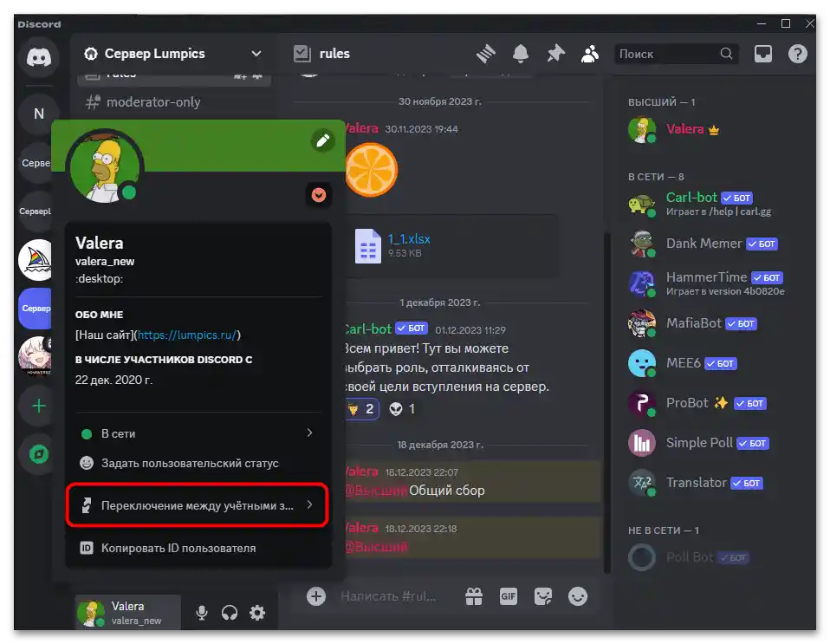Image resolution: width=830 pixels, height=644 pixels.
Task: Click the orange slice emoji image
Action: (x=371, y=170)
